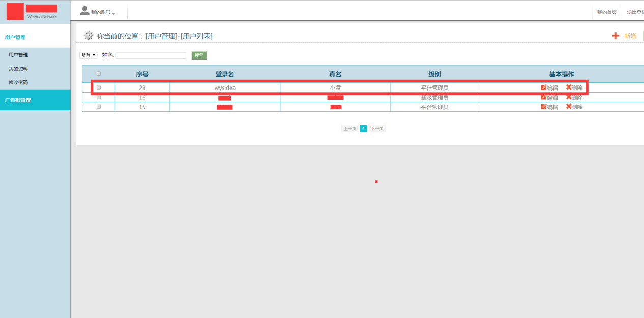Open the 所有 filter dropdown

(x=88, y=55)
